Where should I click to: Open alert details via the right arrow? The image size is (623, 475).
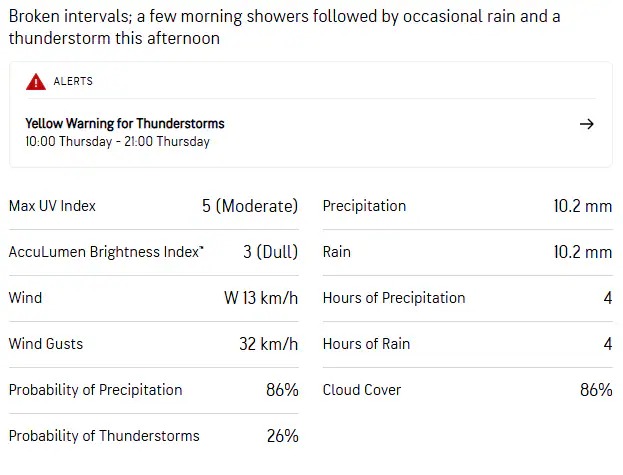(x=587, y=124)
